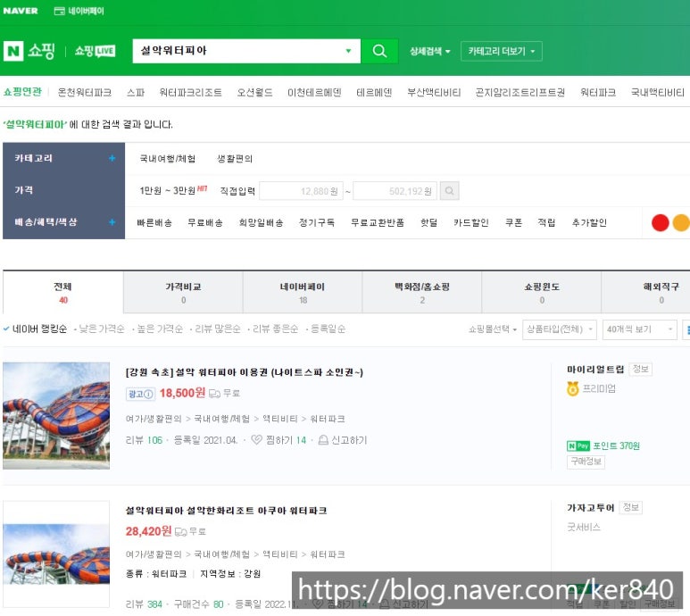Open 쇼핑몰선택 dropdown

pyautogui.click(x=493, y=329)
